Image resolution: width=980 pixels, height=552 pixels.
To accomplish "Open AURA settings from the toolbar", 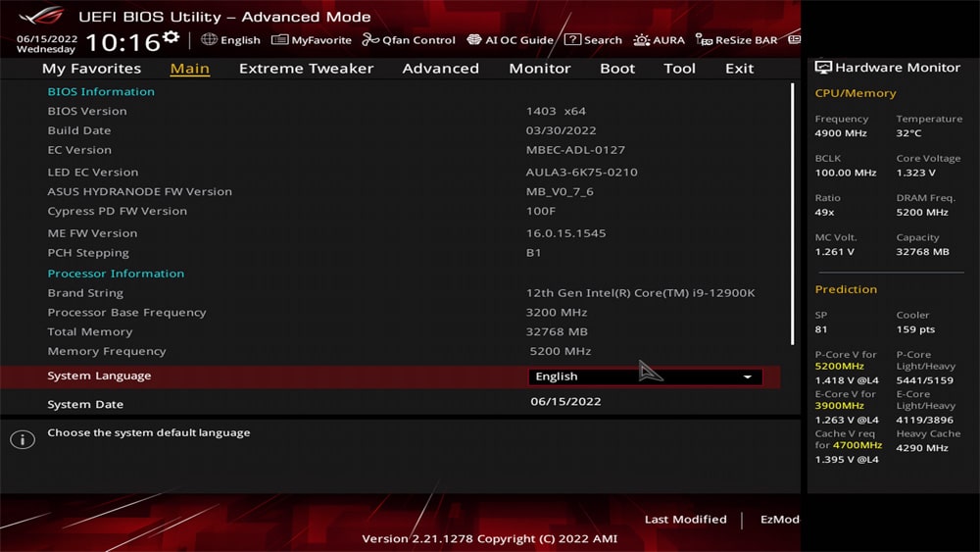I will [x=659, y=40].
